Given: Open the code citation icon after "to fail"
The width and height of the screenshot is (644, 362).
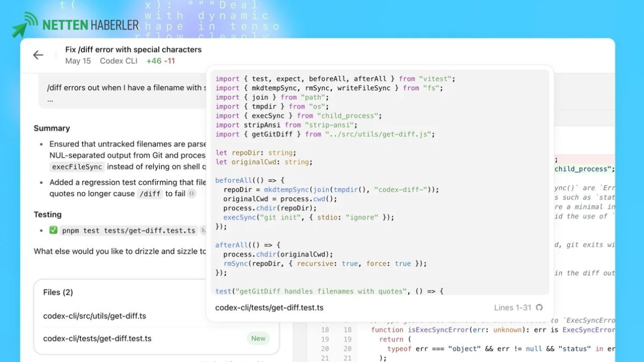Looking at the screenshot, I should pyautogui.click(x=192, y=194).
